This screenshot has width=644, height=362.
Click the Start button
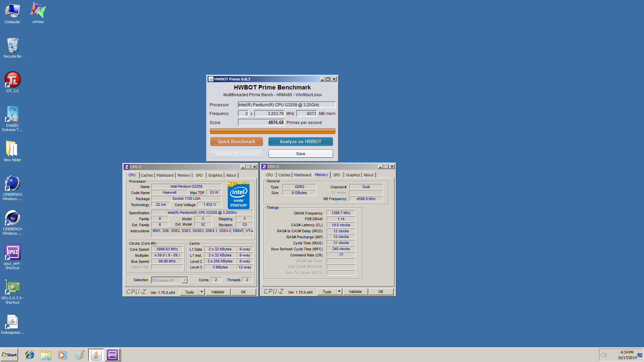point(9,355)
